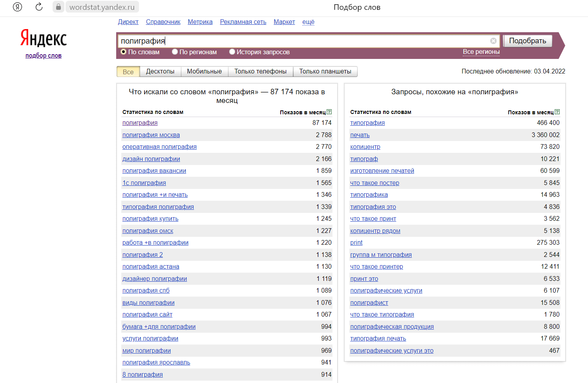Open the дизайн полиграфии query
The image size is (588, 383).
[x=151, y=159]
